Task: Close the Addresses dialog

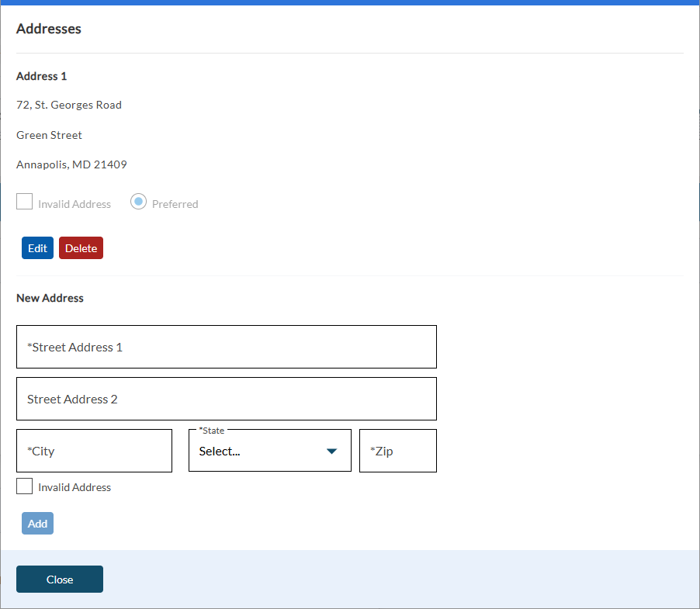Action: 60,580
